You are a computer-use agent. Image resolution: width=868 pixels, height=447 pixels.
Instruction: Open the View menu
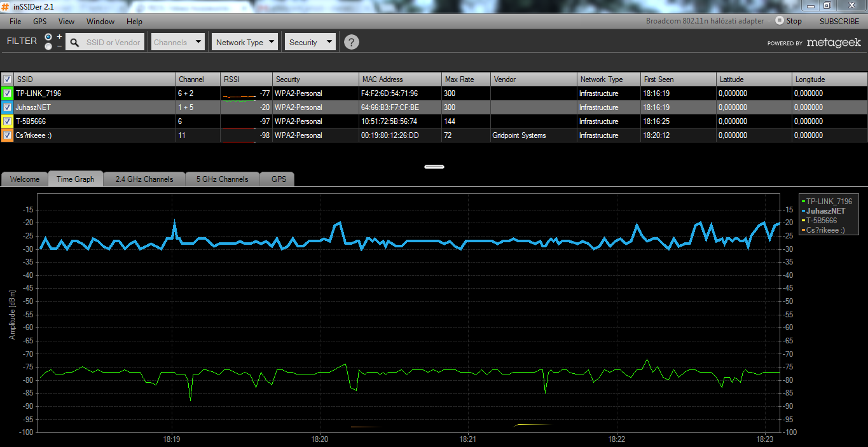click(x=66, y=21)
